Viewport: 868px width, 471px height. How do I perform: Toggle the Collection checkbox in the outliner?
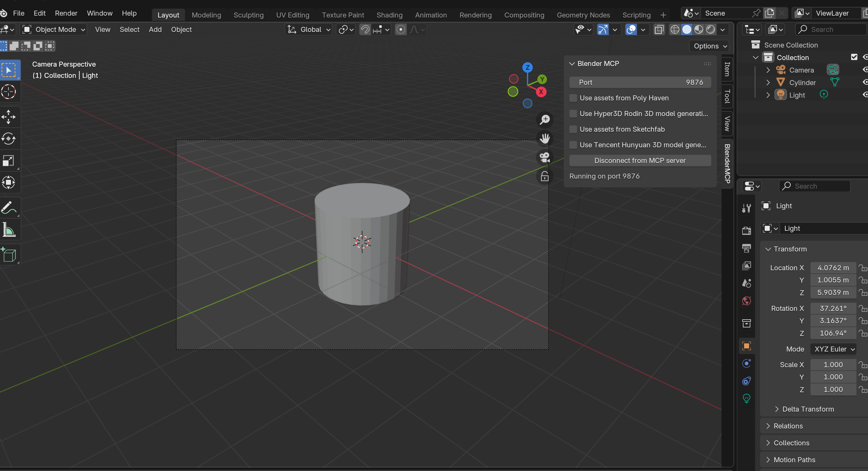pyautogui.click(x=854, y=57)
